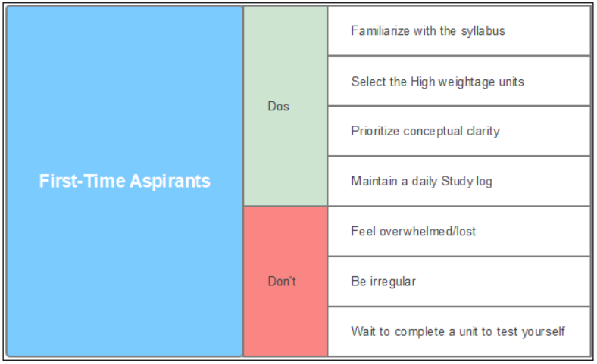Select the 'Maintain a daily Study log' row
The width and height of the screenshot is (597, 364).
(458, 182)
